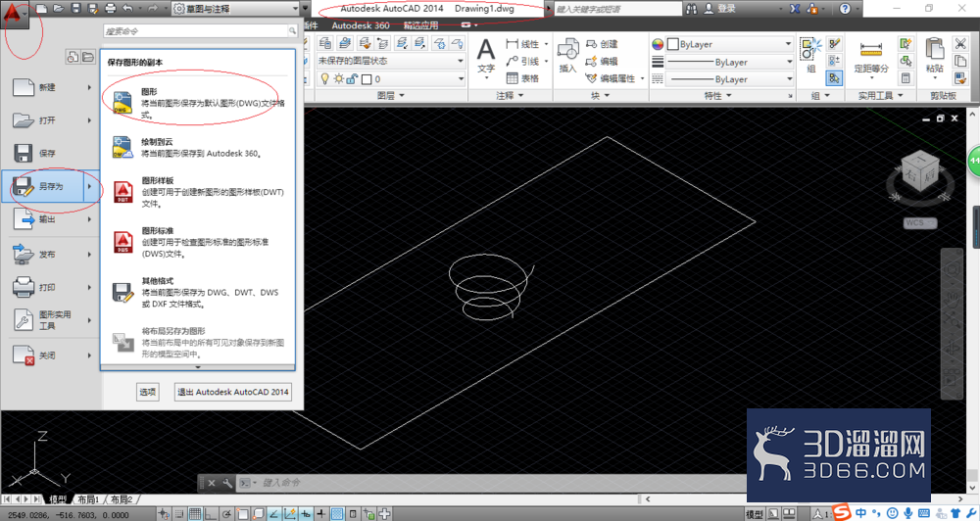
Task: Click the New drawing quick access icon
Action: (x=41, y=9)
